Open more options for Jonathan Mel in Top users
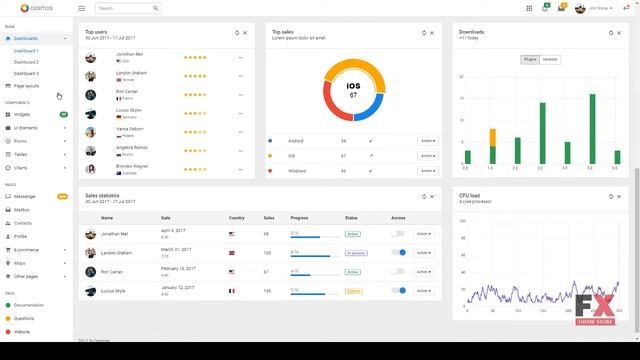The image size is (640, 360). coord(241,58)
